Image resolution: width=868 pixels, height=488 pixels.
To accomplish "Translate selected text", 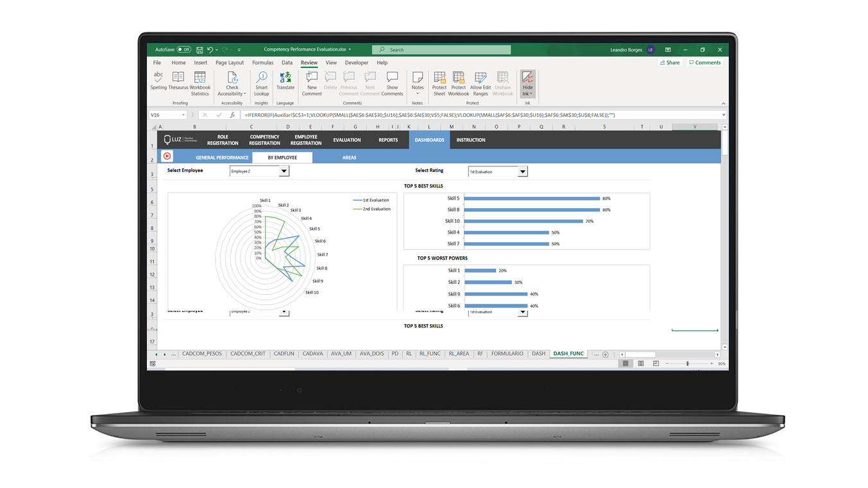I will (285, 82).
